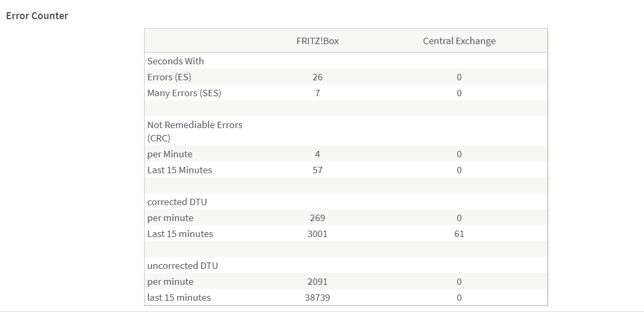Select the Errors (ES) row label
The image size is (644, 313).
point(169,77)
